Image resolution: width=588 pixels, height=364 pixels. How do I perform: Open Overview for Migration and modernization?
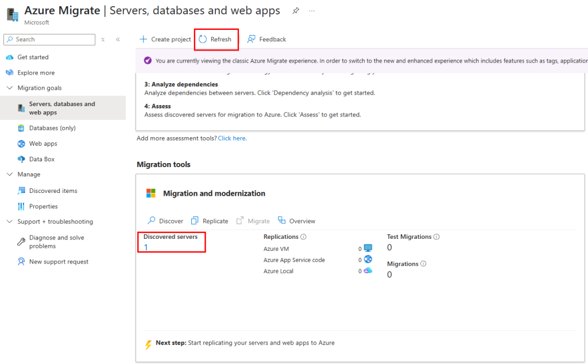297,221
